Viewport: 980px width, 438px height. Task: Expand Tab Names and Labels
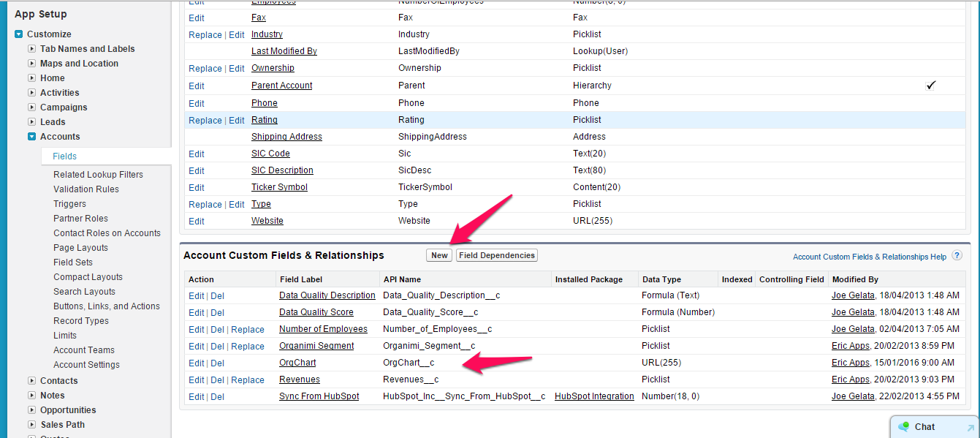32,49
